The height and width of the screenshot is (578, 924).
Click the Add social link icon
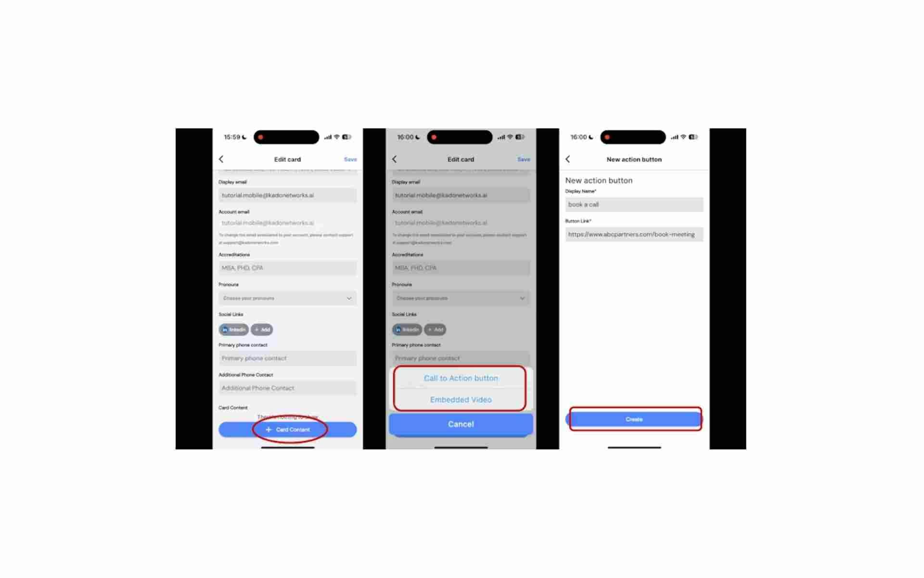(x=262, y=329)
